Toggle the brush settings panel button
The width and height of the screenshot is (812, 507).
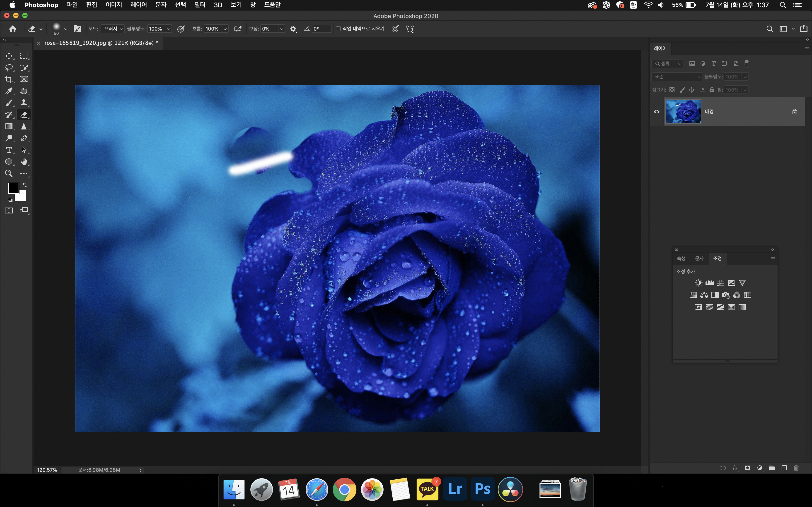click(x=77, y=29)
